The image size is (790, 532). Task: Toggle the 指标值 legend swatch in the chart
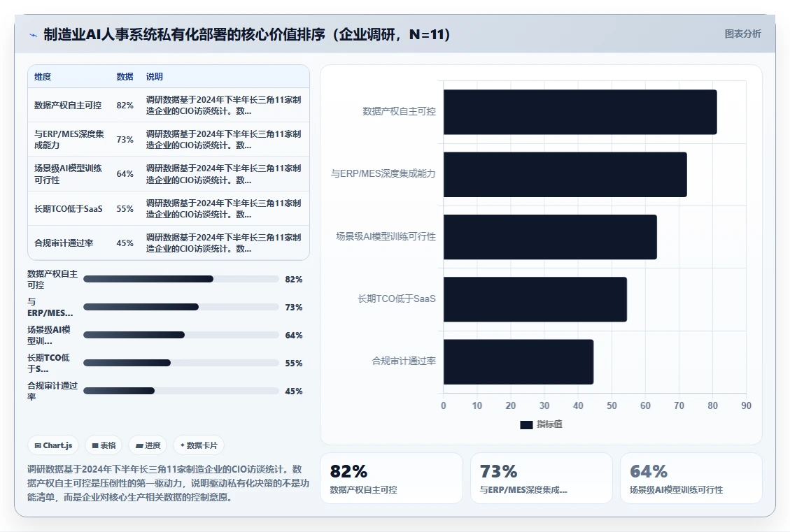(526, 425)
